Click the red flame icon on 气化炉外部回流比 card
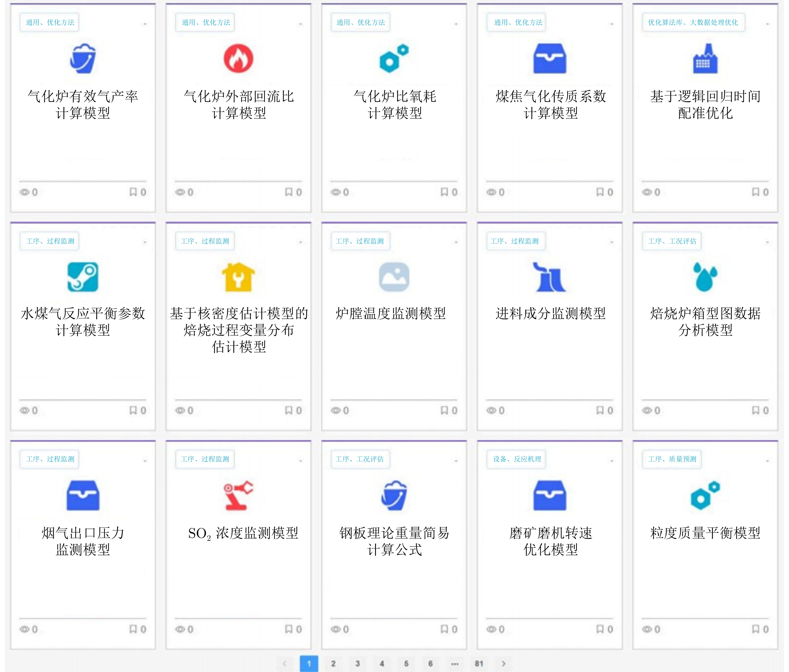789x672 pixels. [238, 59]
